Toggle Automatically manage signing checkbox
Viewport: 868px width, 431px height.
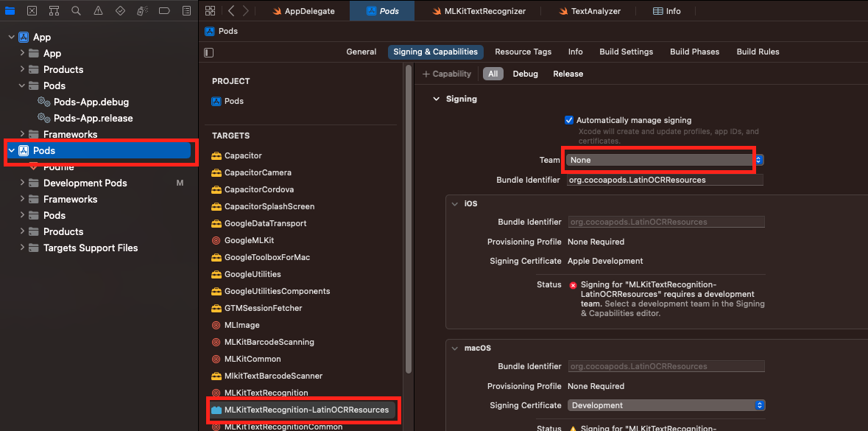click(x=568, y=119)
